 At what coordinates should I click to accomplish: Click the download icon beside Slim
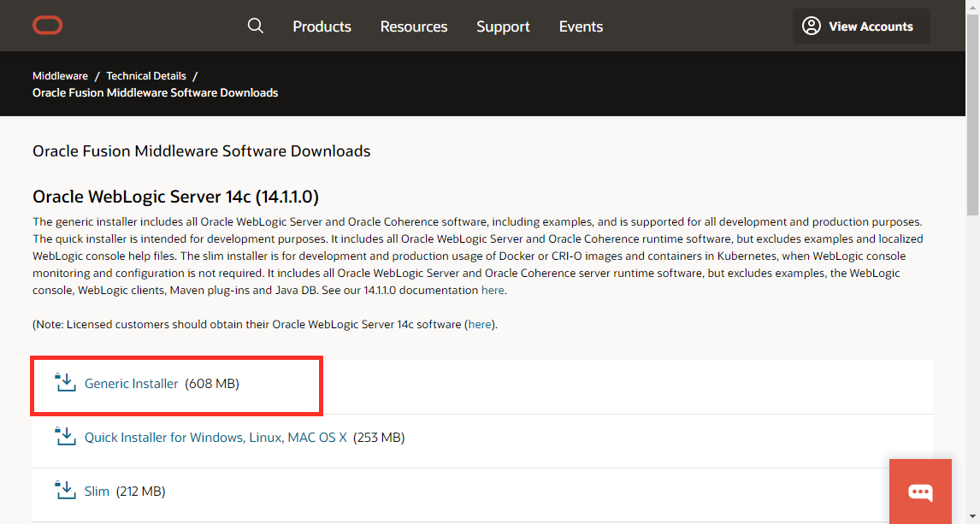(x=65, y=490)
